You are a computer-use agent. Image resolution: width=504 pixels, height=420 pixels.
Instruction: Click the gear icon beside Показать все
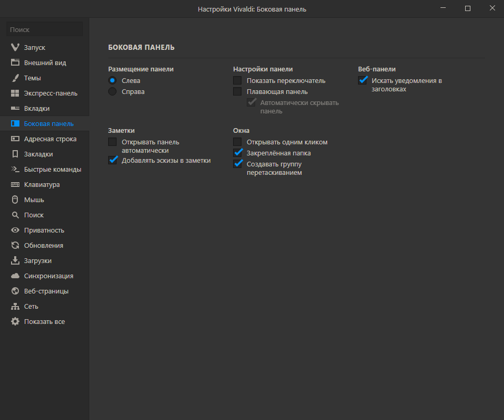[15, 321]
